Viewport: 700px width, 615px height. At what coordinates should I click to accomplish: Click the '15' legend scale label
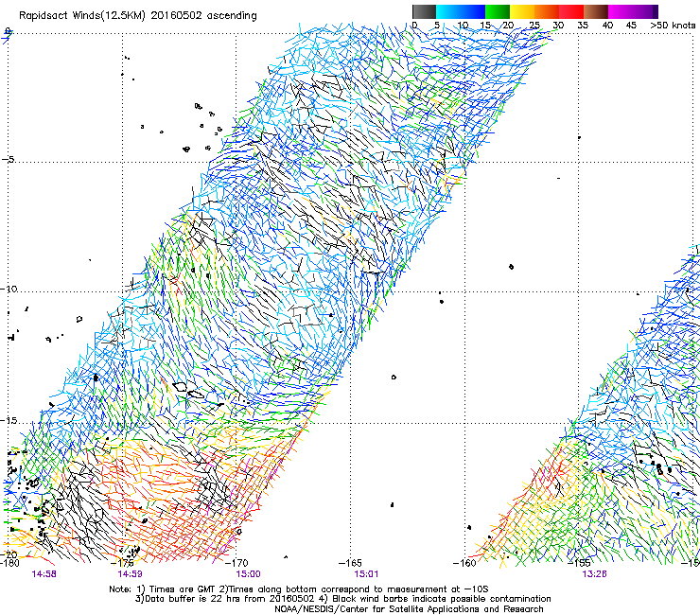[485, 26]
